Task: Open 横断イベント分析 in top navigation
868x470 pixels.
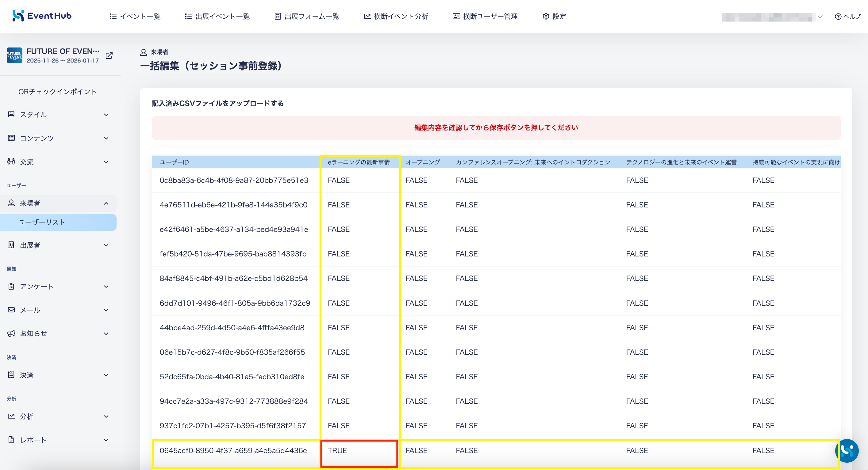Action: pos(396,16)
